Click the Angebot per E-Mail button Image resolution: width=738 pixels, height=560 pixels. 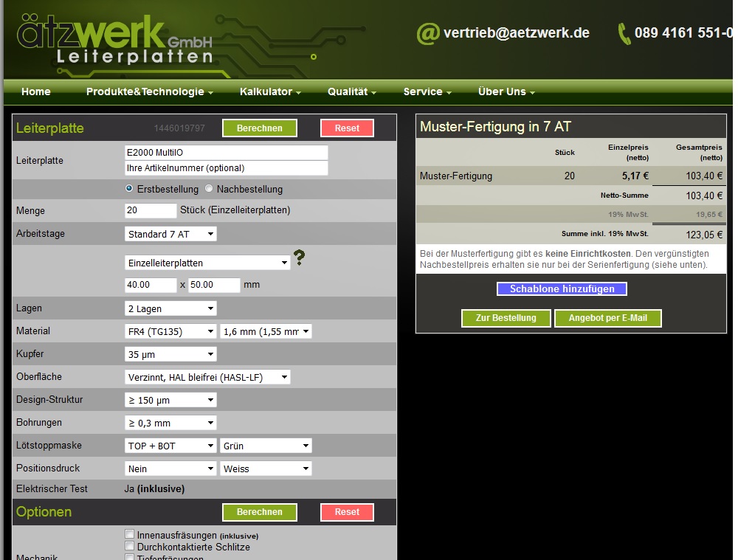608,318
